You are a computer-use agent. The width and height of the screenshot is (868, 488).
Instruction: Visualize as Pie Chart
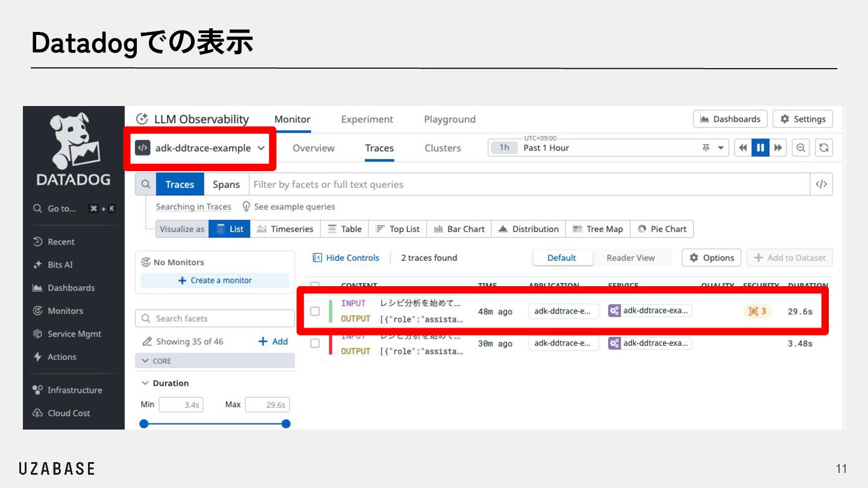pos(662,229)
